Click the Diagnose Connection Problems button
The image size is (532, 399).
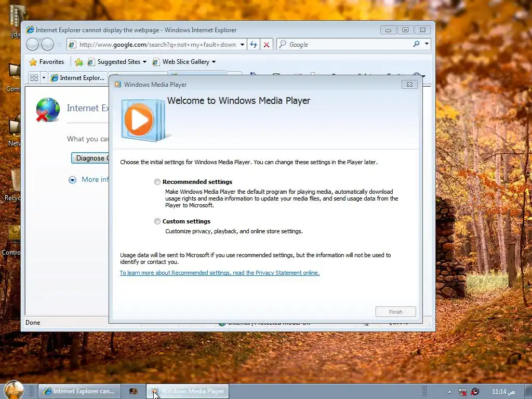(90, 158)
